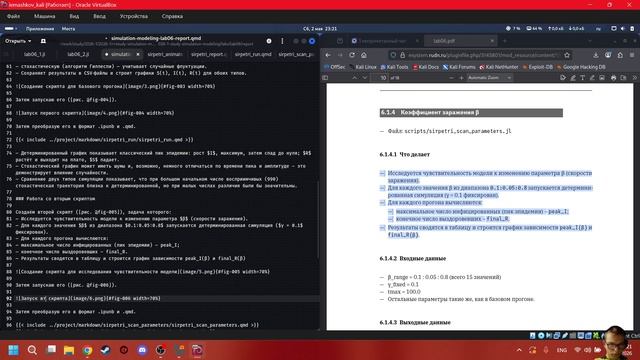Select the PDF text annotation tool
This screenshot has height=360, width=640.
point(582,78)
